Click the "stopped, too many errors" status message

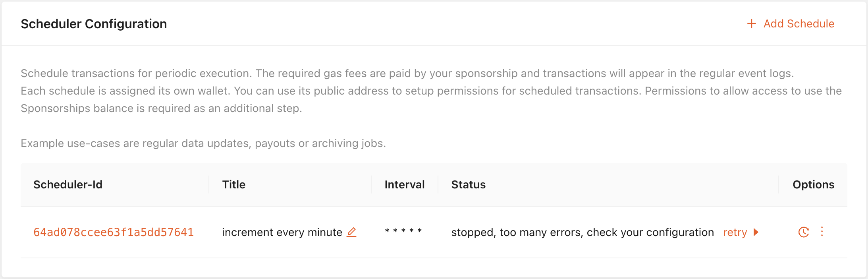point(583,232)
